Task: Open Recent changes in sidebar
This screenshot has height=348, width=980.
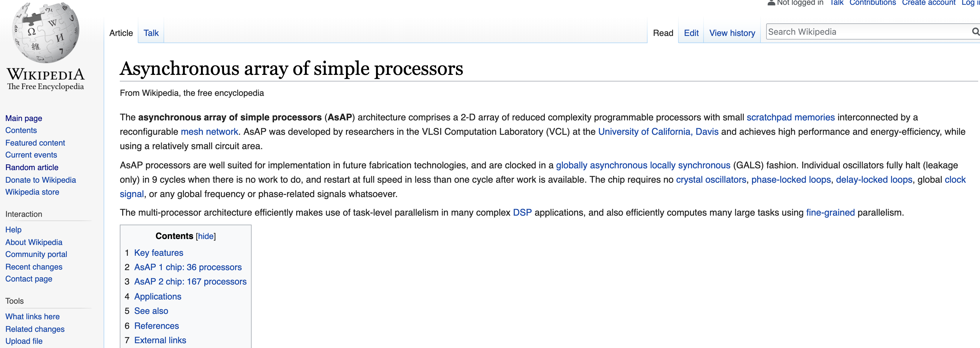Action: tap(34, 267)
